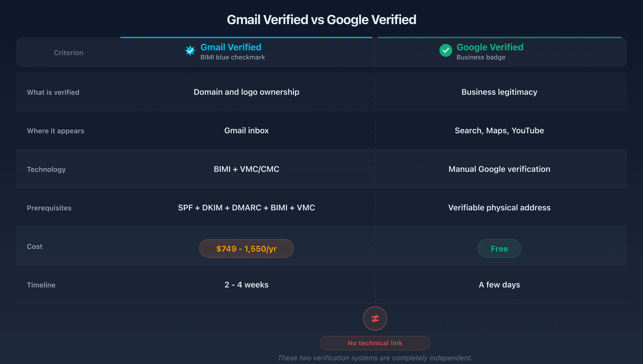
Task: Click 'SPF + DKIM + DMARC + BIMI + VMC' cell
Action: pos(246,208)
